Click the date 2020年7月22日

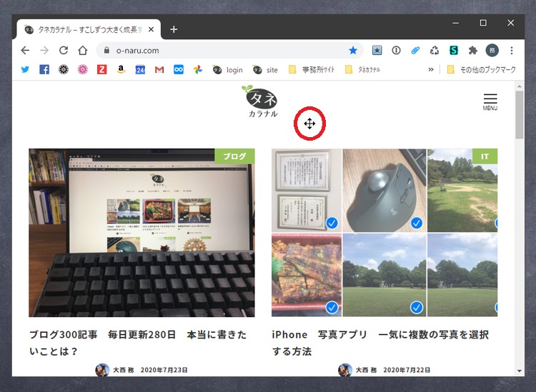click(x=407, y=370)
